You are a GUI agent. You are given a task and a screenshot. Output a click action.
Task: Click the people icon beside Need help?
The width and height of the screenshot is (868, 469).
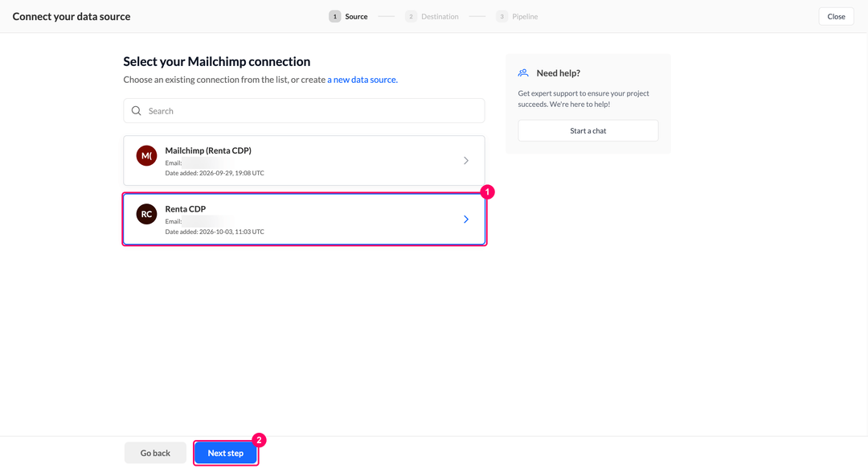tap(523, 73)
